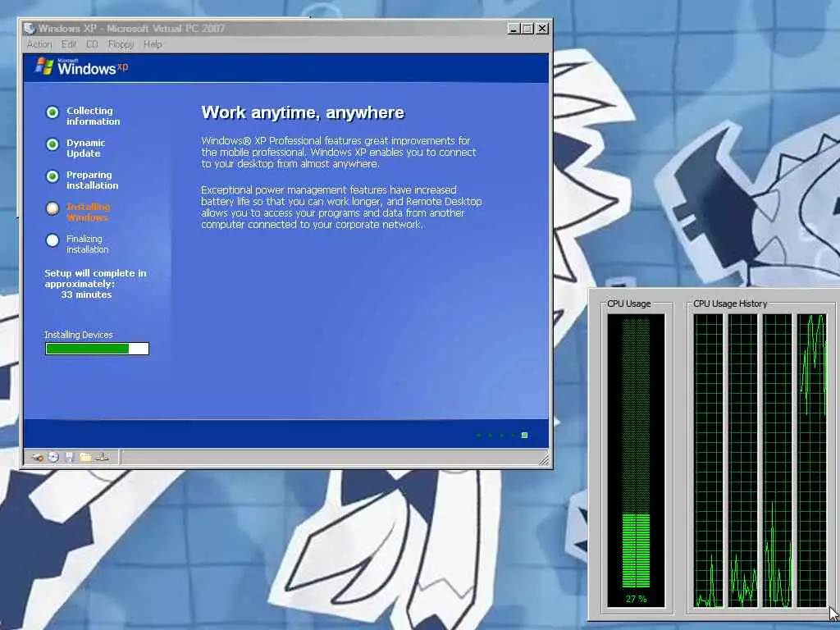Click the 'Finalizing installation' step text

point(87,244)
